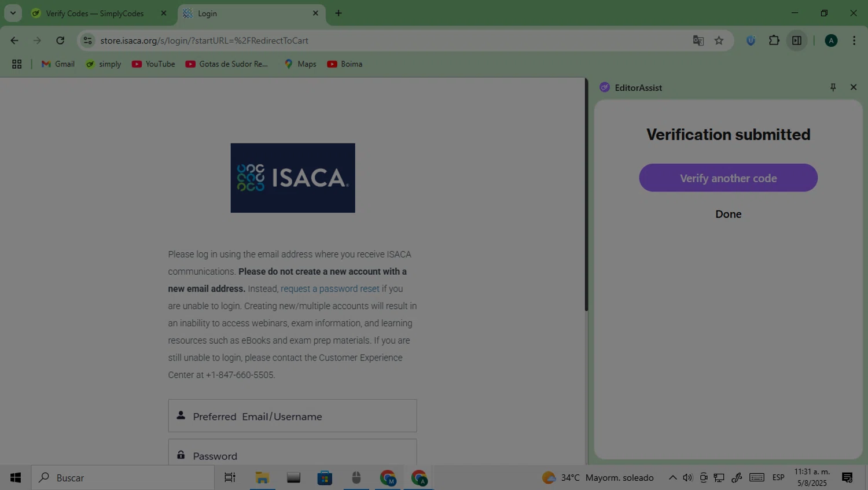Open the mouse app on taskbar
Image resolution: width=868 pixels, height=490 pixels.
(x=356, y=478)
